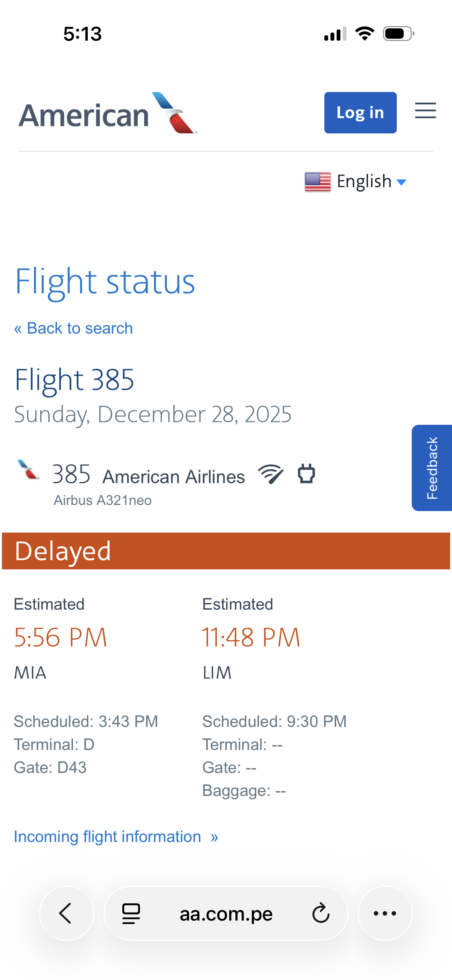Image resolution: width=452 pixels, height=980 pixels.
Task: Open the hamburger menu
Action: click(x=425, y=111)
